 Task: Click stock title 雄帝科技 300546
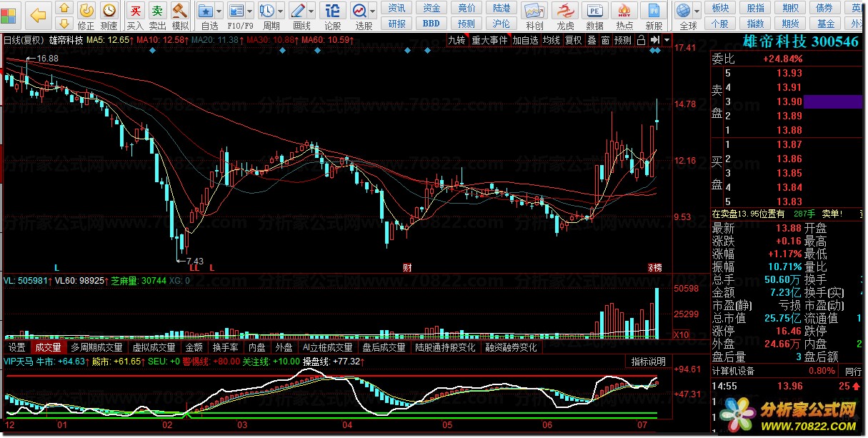tap(802, 42)
